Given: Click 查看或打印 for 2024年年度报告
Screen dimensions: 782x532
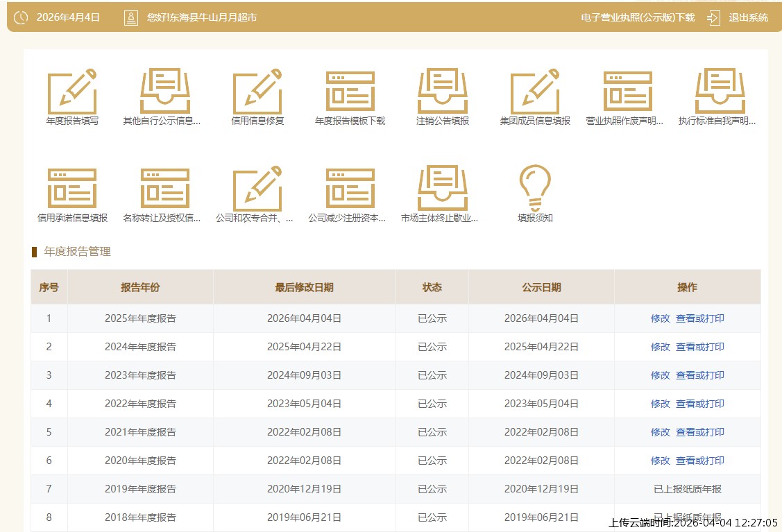Looking at the screenshot, I should [699, 347].
